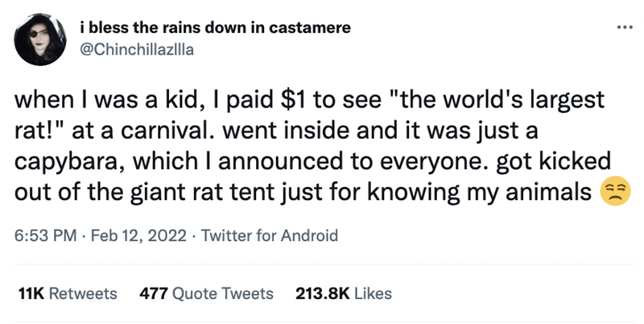The width and height of the screenshot is (644, 324).
Task: Open the "Twitter for Android" source link
Action: [268, 236]
